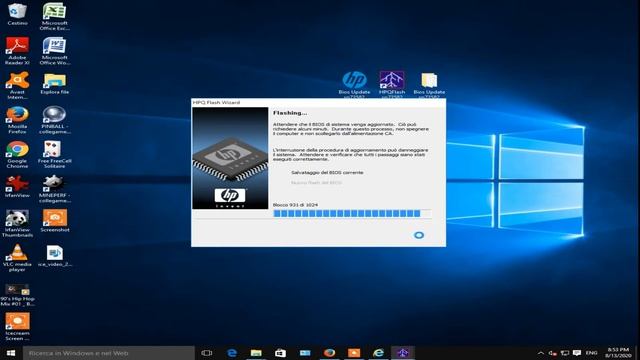Open the Store from the taskbar
This screenshot has height=360, width=640.
point(280,353)
